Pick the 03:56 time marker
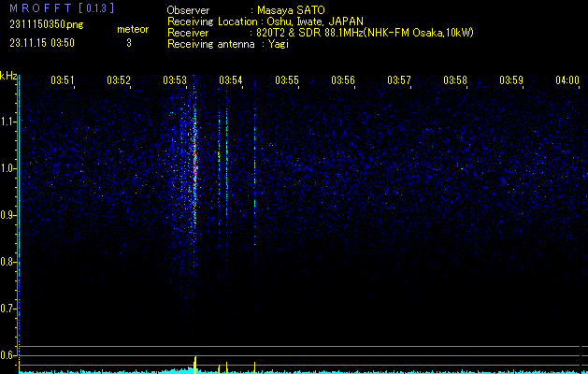Viewport: 588px width, 374px height. (343, 80)
